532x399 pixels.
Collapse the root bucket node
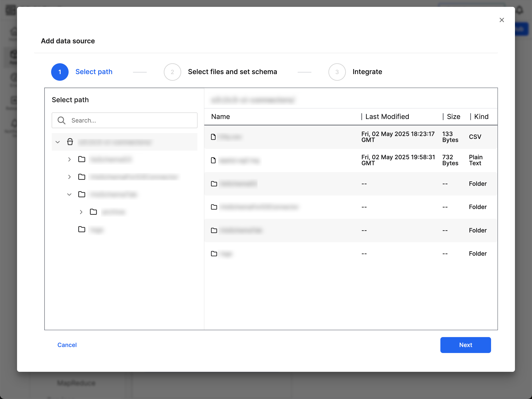coord(58,142)
